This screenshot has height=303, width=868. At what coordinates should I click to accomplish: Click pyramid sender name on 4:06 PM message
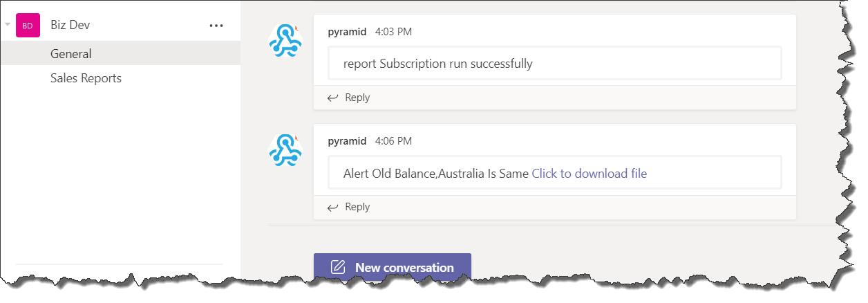pos(347,141)
